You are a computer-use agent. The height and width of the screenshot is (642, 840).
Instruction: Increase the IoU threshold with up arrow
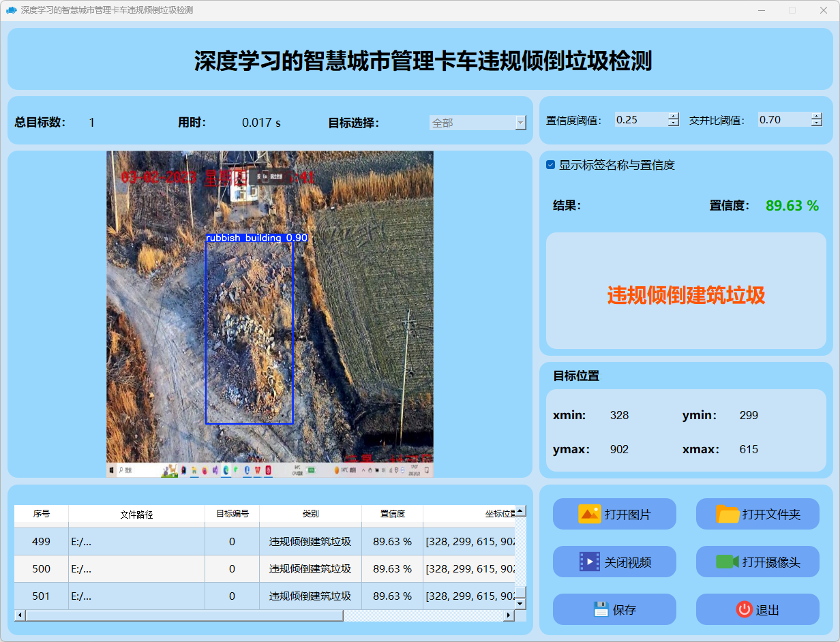(817, 116)
